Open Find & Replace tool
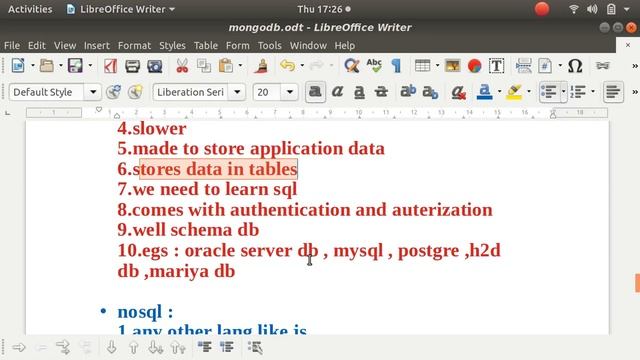Viewport: 640px width, 360px height. (x=351, y=66)
